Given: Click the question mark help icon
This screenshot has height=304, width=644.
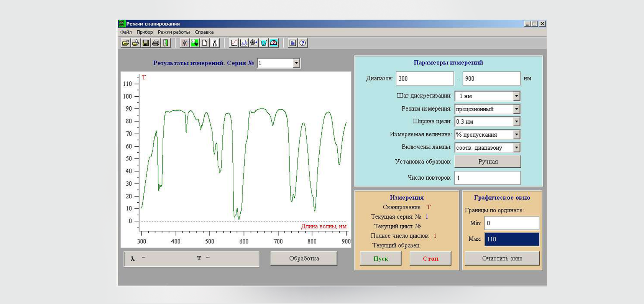Looking at the screenshot, I should click(x=303, y=43).
